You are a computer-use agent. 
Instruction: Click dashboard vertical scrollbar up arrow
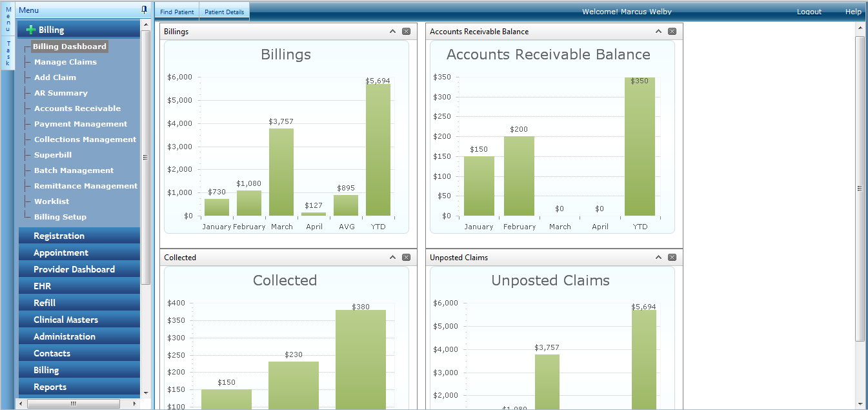tap(860, 27)
